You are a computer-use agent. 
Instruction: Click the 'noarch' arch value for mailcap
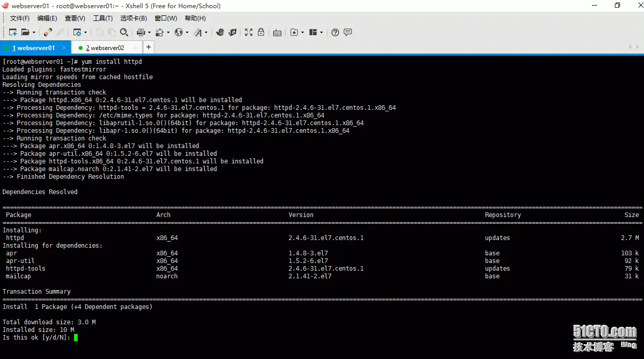(x=167, y=276)
